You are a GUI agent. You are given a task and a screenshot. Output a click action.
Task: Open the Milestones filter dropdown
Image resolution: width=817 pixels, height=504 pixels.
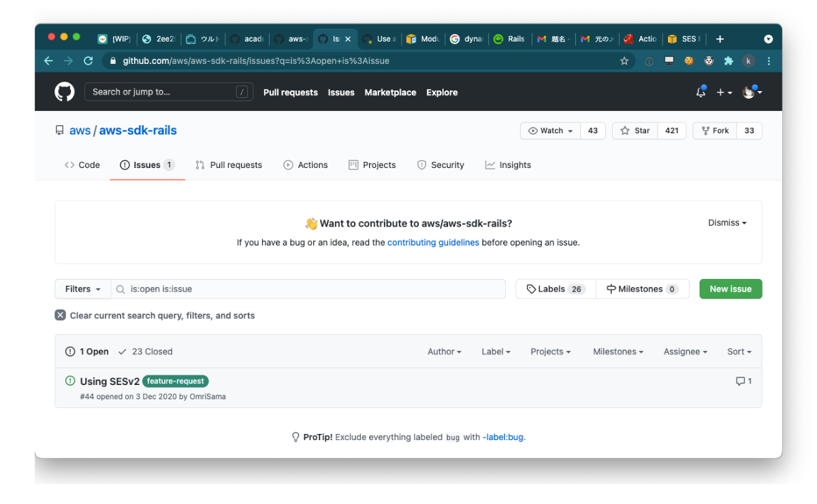pos(619,352)
